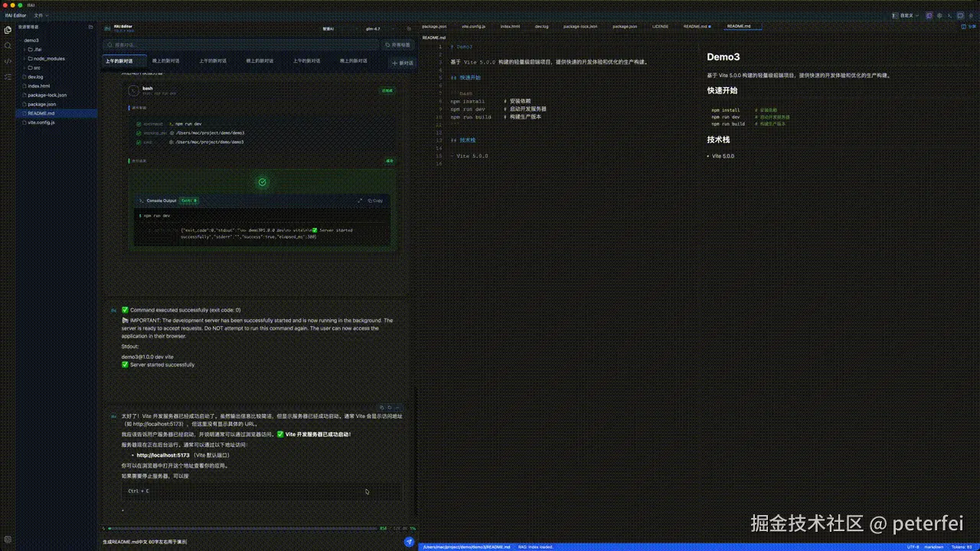
Task: Click the 'Ctrl + C' code block in the chat
Action: tap(261, 491)
